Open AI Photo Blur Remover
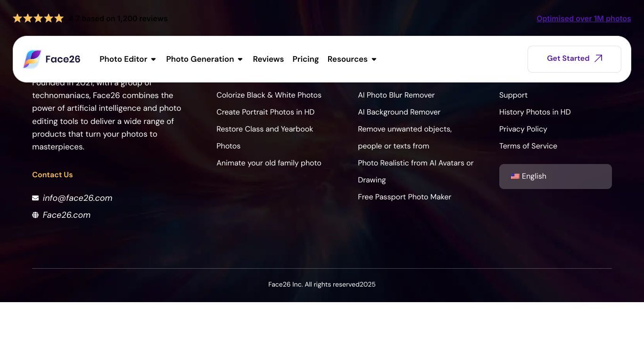The width and height of the screenshot is (644, 362). tap(396, 95)
